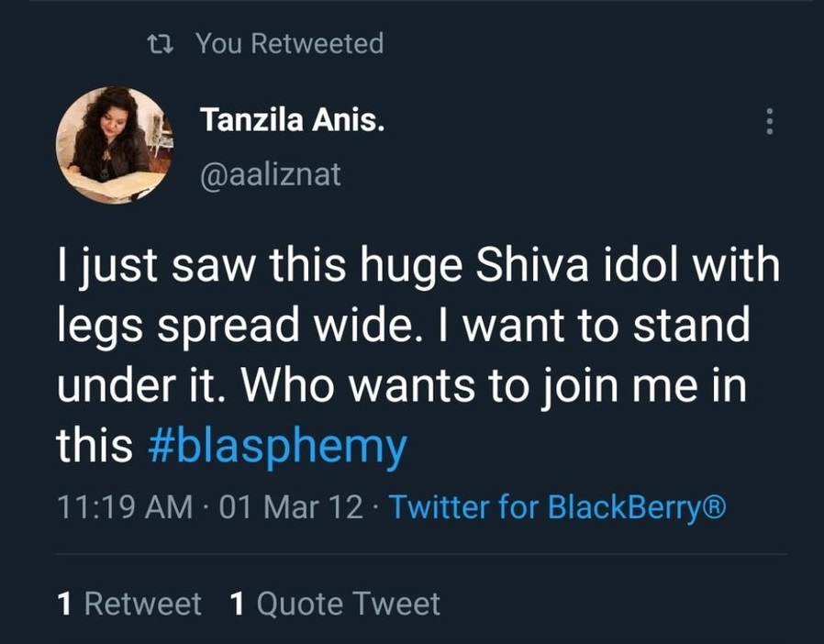Open the @aaliznat handle link
Viewport: 824px width, 644px height.
(270, 173)
